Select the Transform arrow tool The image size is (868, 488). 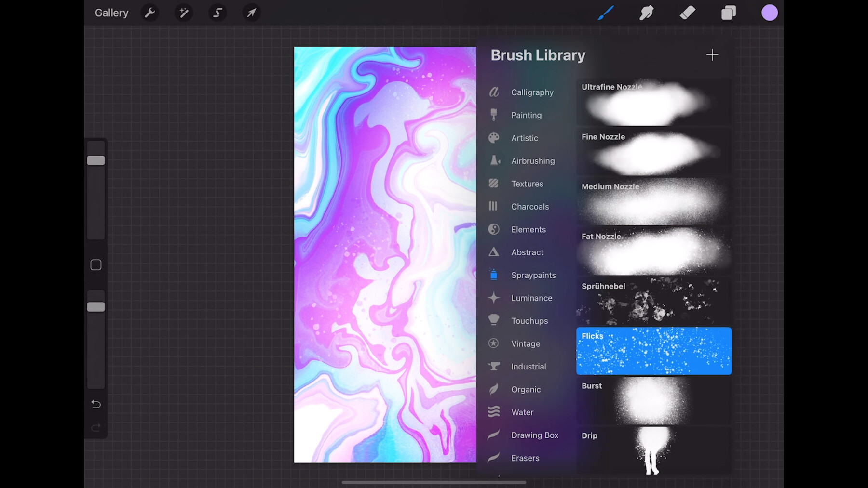[251, 13]
